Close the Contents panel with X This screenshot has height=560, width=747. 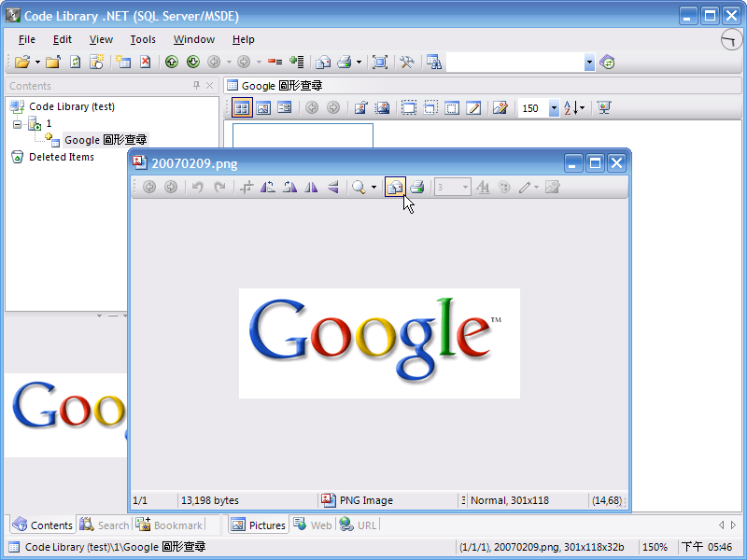click(209, 85)
